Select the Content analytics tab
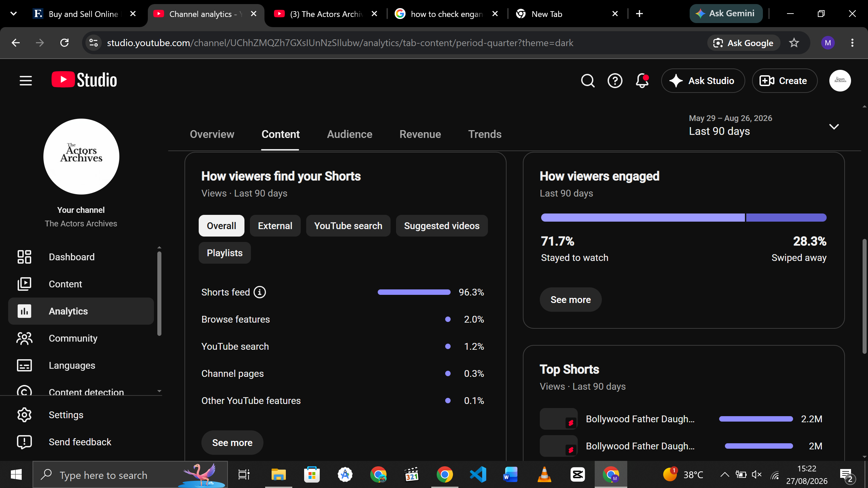Viewport: 868px width, 488px height. pos(280,134)
